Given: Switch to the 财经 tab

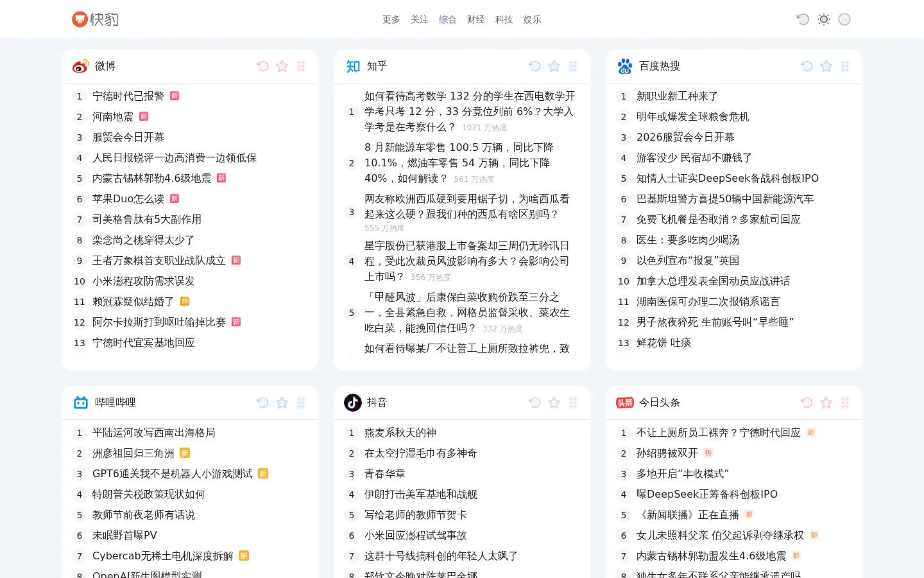Looking at the screenshot, I should (476, 20).
